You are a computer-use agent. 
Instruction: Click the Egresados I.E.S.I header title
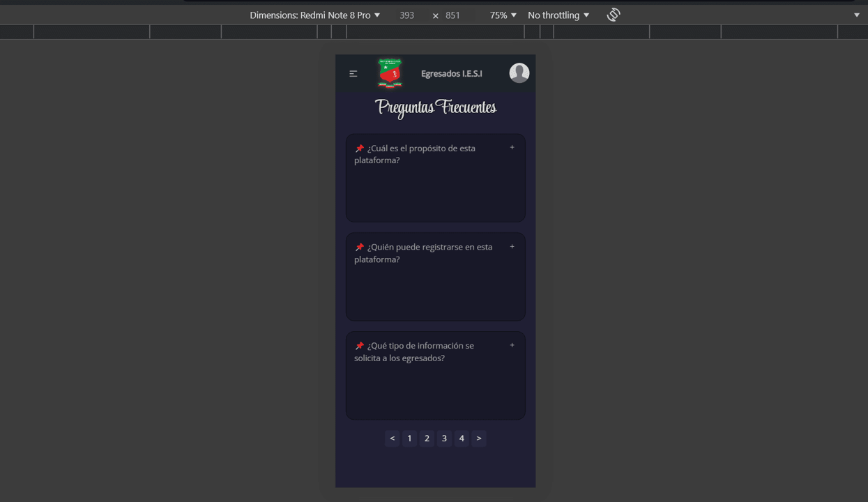[452, 73]
